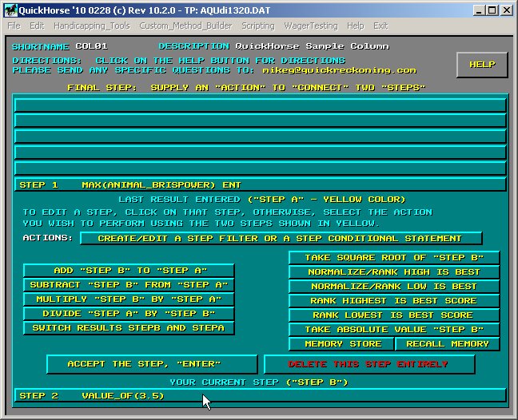Click Divide "Step A" by "Step B"

(129, 314)
